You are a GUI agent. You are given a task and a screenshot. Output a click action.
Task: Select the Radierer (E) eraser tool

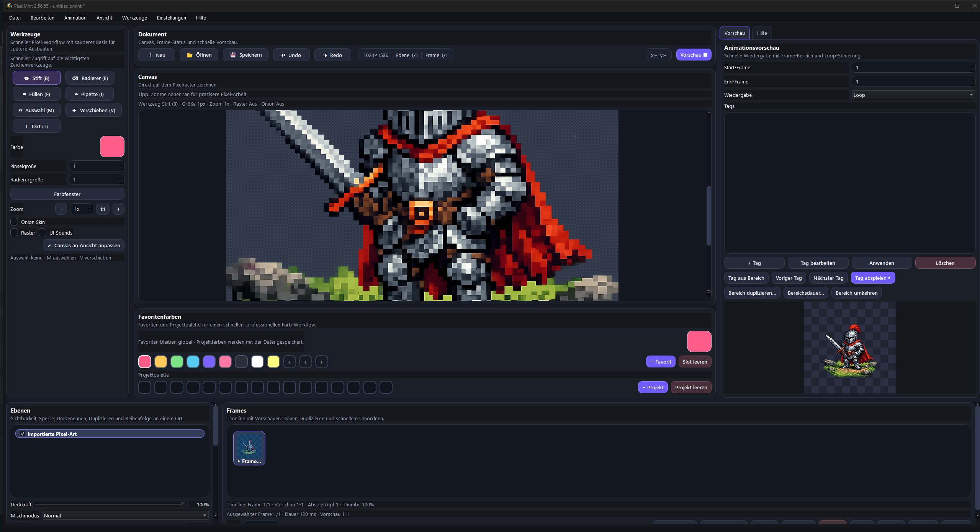[90, 78]
